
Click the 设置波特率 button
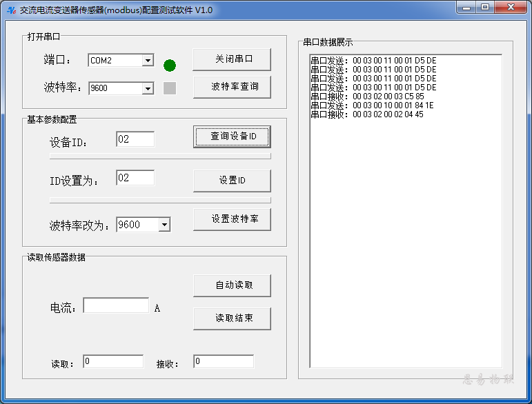(x=232, y=219)
